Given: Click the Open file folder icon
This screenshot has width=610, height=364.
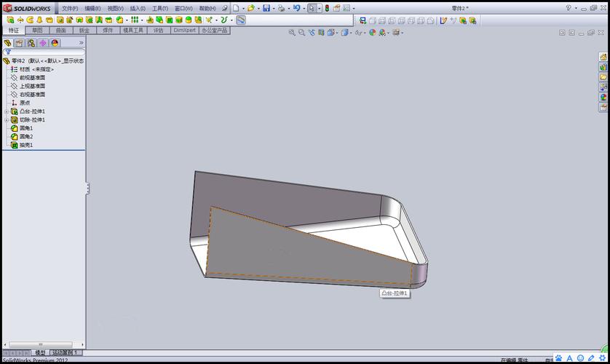Looking at the screenshot, I should click(251, 8).
